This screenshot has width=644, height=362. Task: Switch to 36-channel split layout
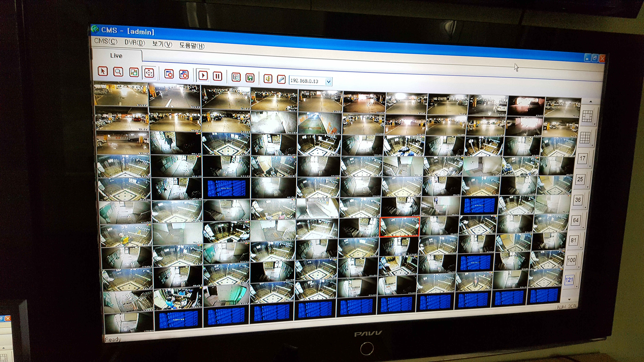(578, 200)
